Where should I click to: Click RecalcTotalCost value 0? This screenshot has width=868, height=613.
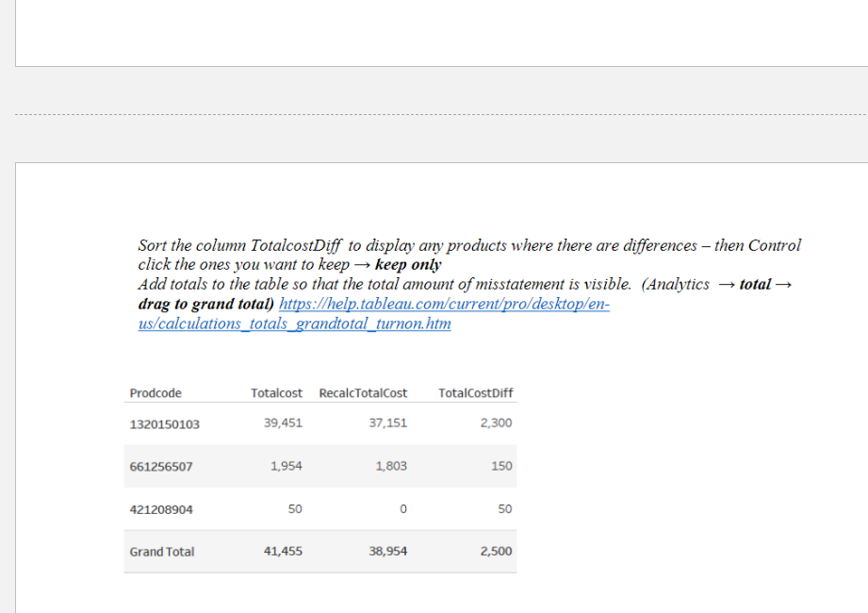pos(403,509)
